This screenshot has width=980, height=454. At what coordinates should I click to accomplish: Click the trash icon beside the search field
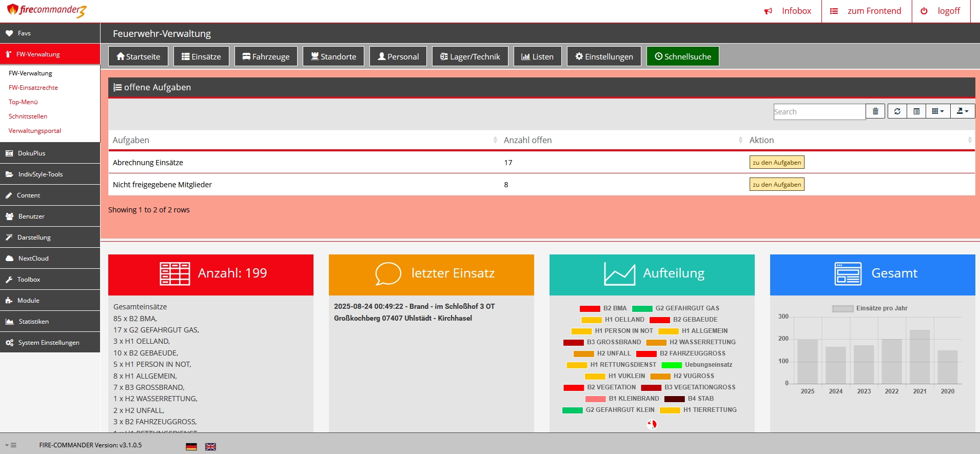(x=875, y=111)
